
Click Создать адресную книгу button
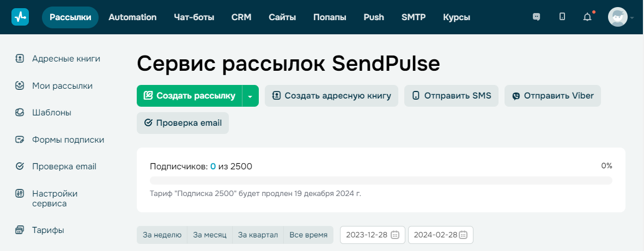coord(331,96)
